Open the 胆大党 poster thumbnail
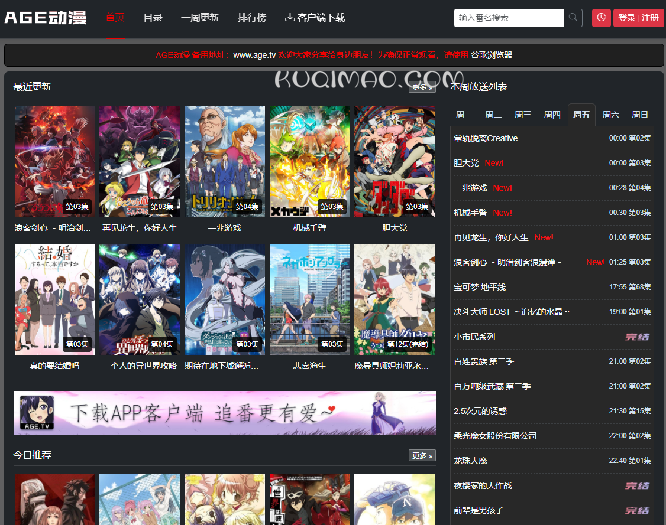The height and width of the screenshot is (525, 666). 395,162
